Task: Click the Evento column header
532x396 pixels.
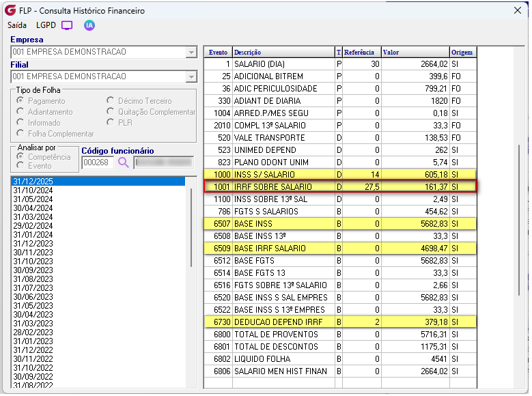Action: pos(218,53)
